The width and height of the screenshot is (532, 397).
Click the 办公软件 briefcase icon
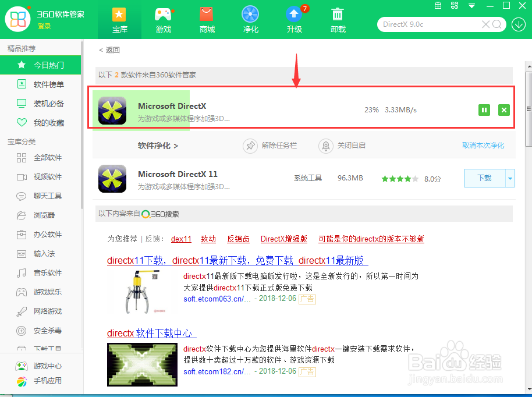point(22,235)
